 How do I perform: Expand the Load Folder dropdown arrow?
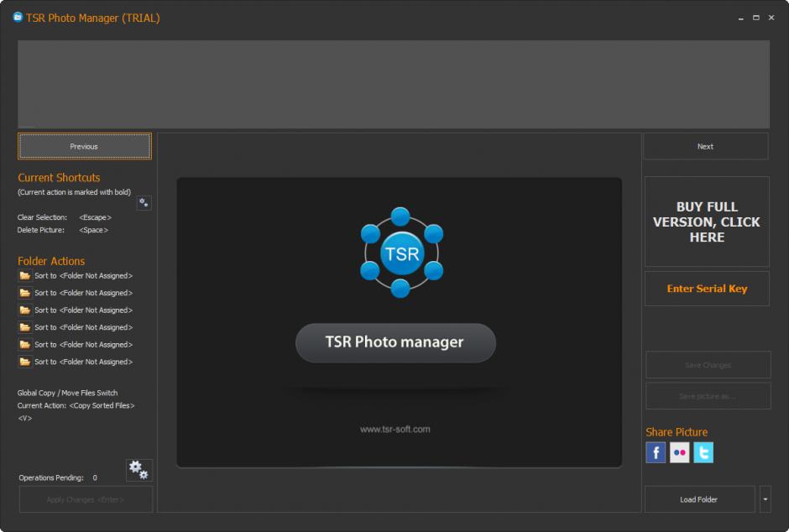(765, 499)
